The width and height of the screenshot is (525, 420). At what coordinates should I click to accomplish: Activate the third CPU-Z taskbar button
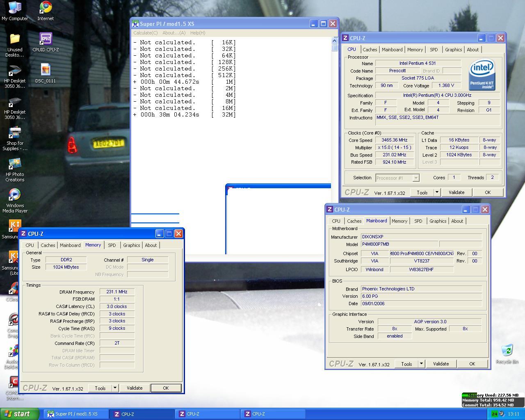273,414
